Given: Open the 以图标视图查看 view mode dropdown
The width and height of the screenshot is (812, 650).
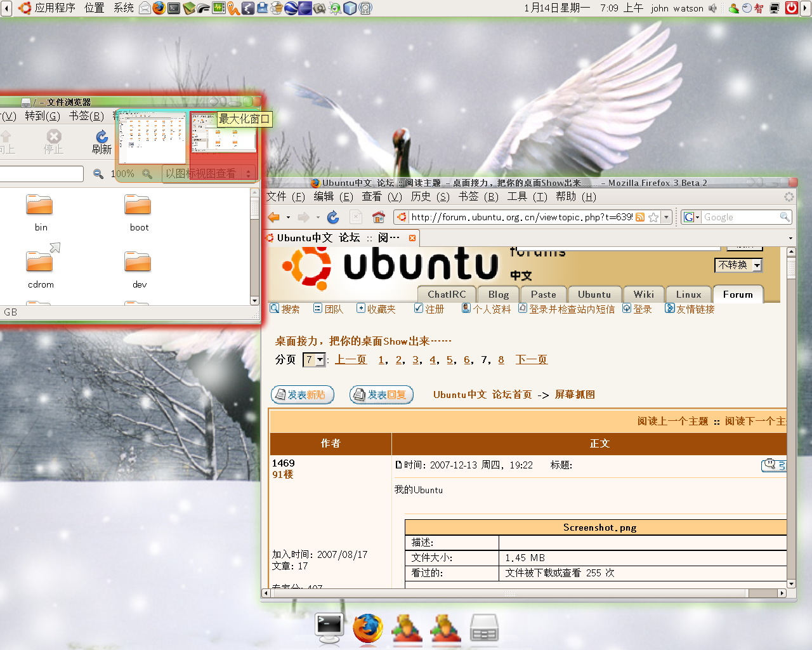Looking at the screenshot, I should (209, 173).
